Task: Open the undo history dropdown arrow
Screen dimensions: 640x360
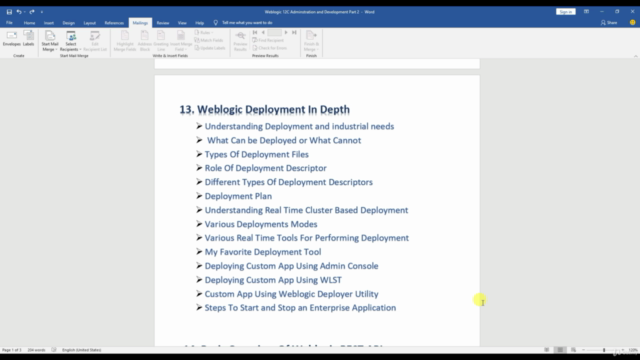Action: click(x=24, y=12)
